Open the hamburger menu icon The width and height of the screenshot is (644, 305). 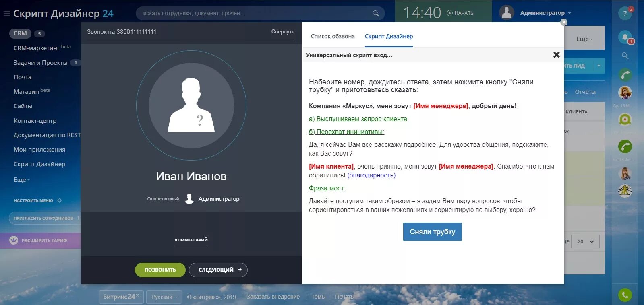click(x=6, y=13)
